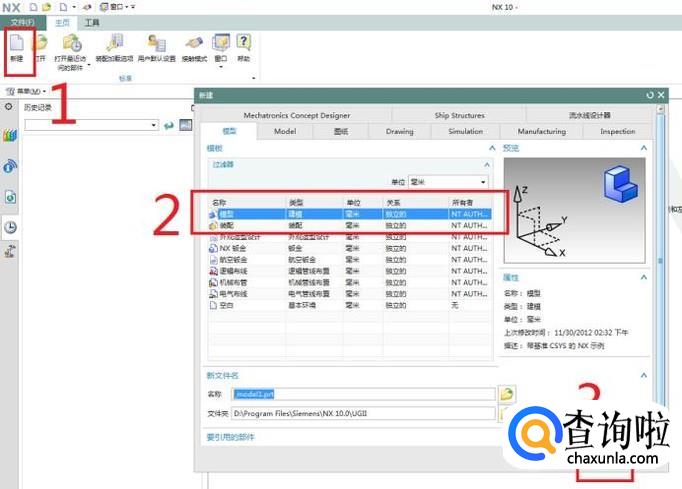Image resolution: width=682 pixels, height=489 pixels.
Task: Open the 文件(F) file tab
Action: tap(23, 22)
